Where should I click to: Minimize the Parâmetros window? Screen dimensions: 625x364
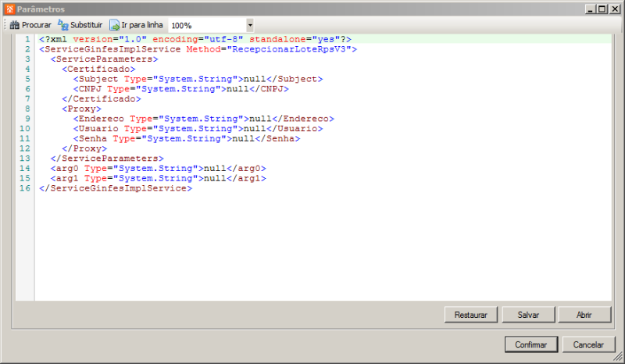[x=591, y=9]
